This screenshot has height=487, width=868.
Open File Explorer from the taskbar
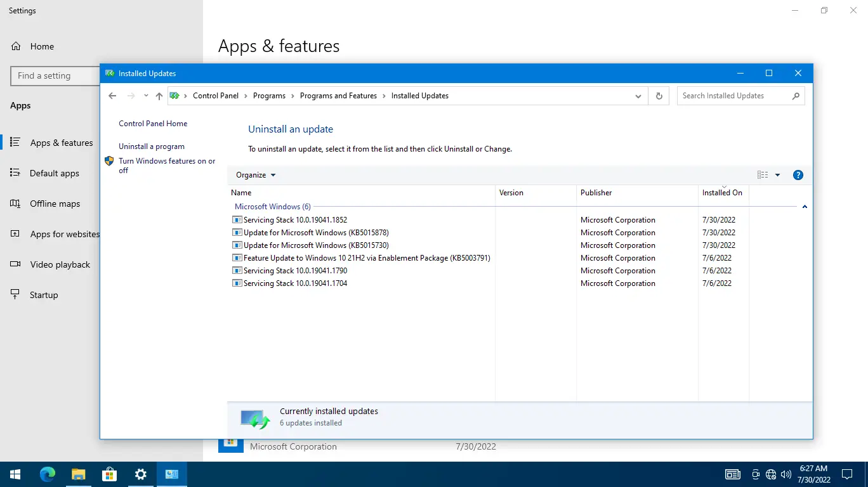tap(79, 474)
